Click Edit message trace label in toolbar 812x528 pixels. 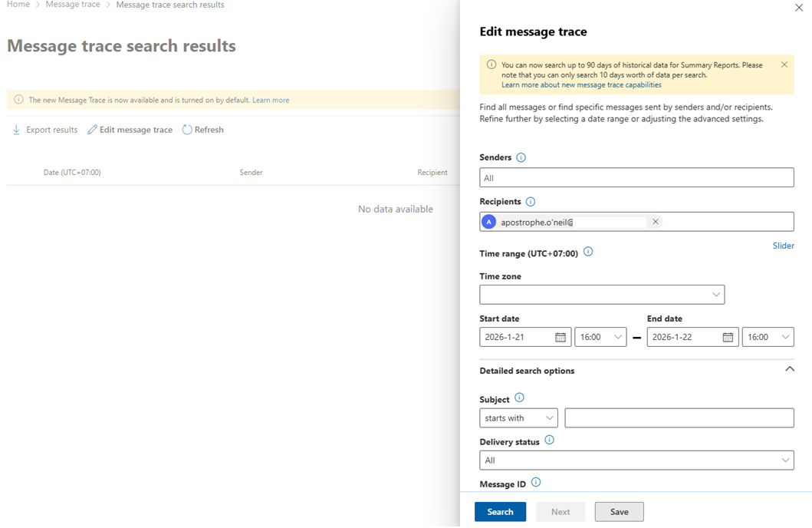136,130
